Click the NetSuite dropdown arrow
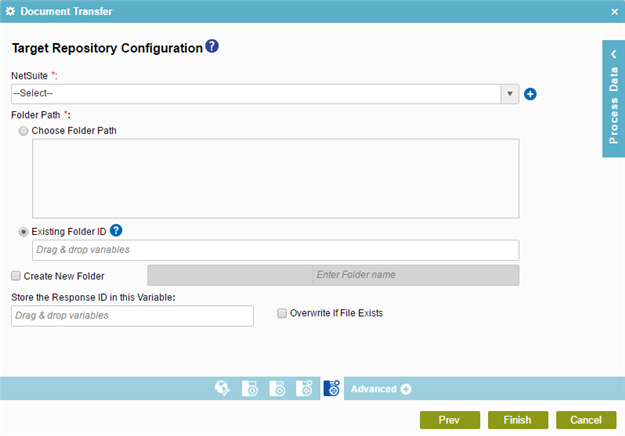 (x=510, y=94)
